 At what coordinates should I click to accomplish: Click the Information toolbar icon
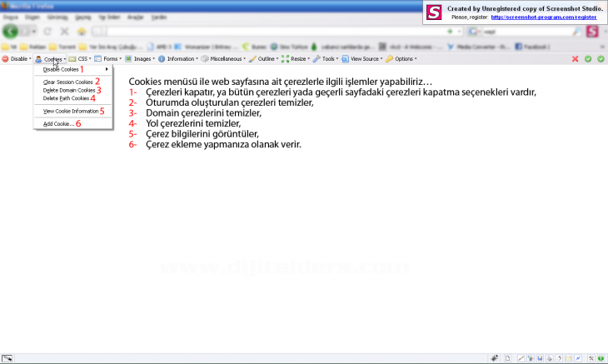(x=162, y=59)
